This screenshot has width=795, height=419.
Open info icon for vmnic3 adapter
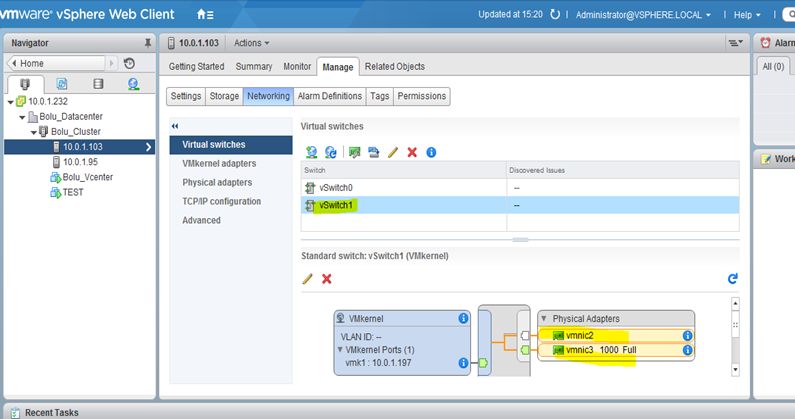pyautogui.click(x=687, y=350)
